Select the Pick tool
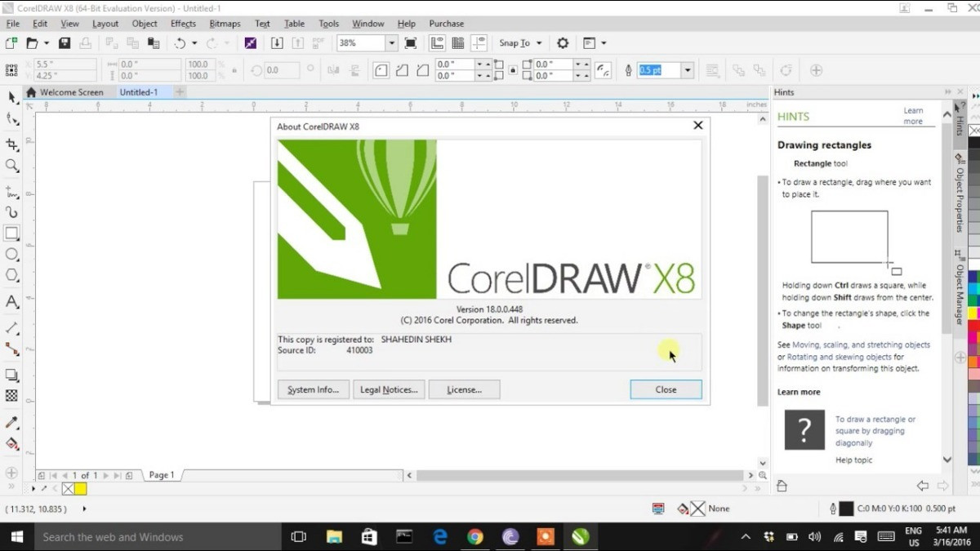Image resolution: width=980 pixels, height=551 pixels. point(11,98)
